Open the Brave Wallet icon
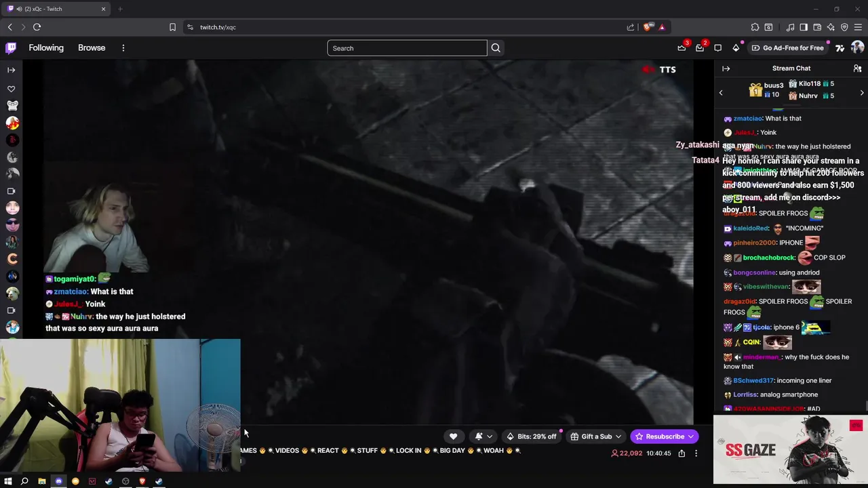Screen dimensions: 868x488 [x=817, y=27]
